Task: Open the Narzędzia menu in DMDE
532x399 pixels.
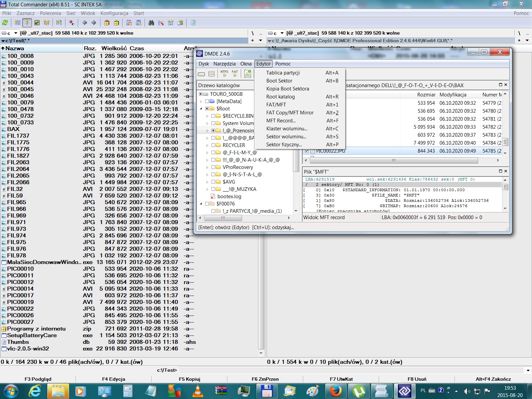Action: 224,64
